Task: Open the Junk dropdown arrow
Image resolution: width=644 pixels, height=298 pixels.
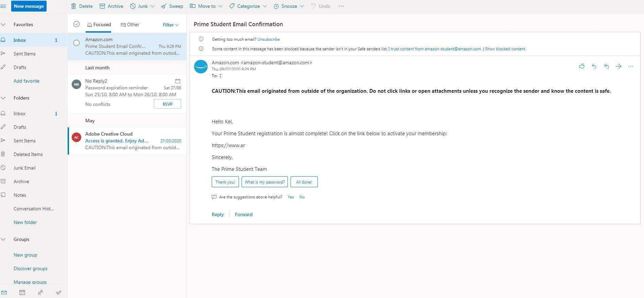Action: coord(152,6)
